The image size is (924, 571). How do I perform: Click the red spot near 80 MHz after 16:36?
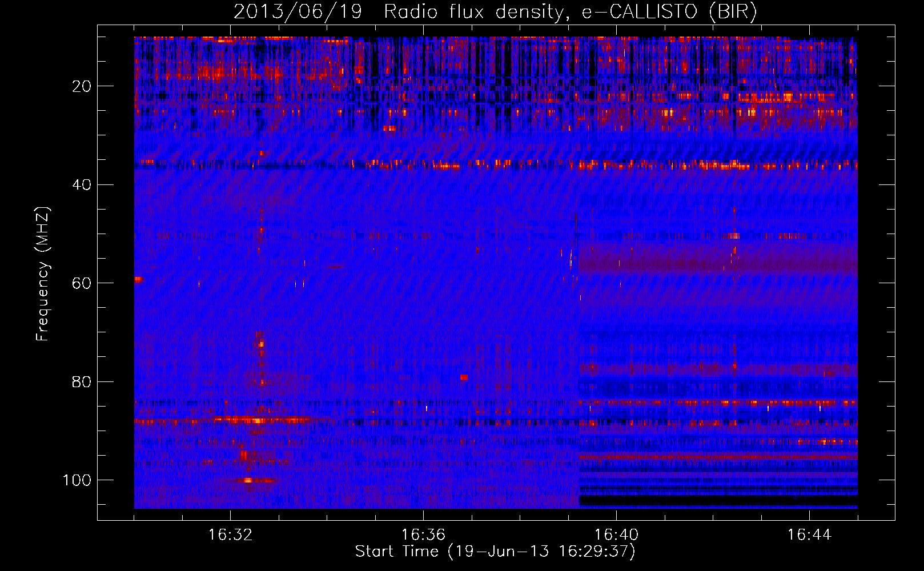[x=464, y=377]
